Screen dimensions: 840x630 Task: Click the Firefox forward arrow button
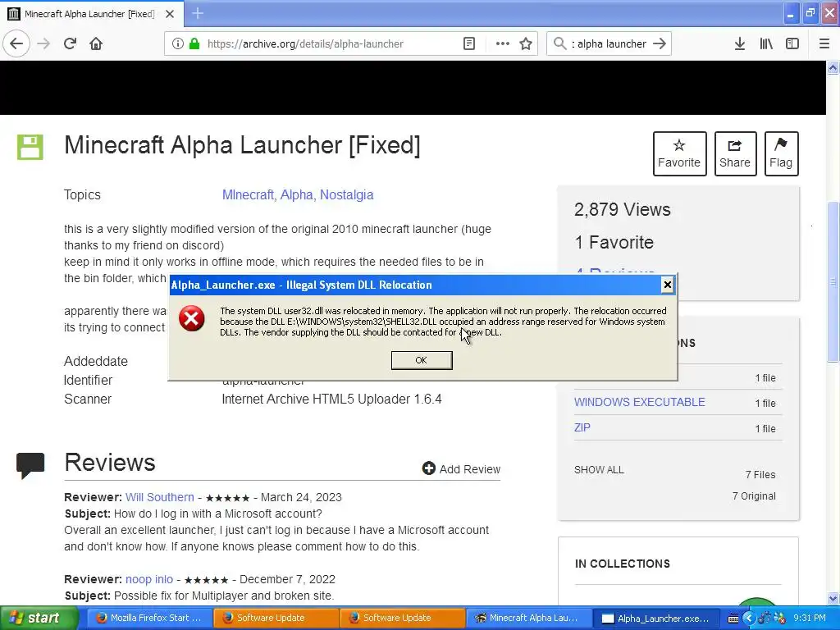point(43,44)
